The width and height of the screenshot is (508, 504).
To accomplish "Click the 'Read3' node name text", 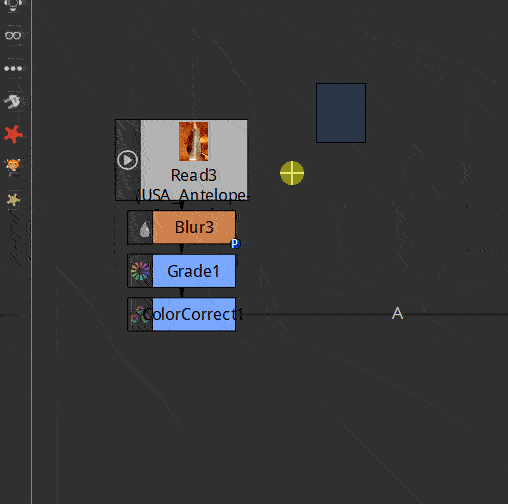I will (x=194, y=175).
